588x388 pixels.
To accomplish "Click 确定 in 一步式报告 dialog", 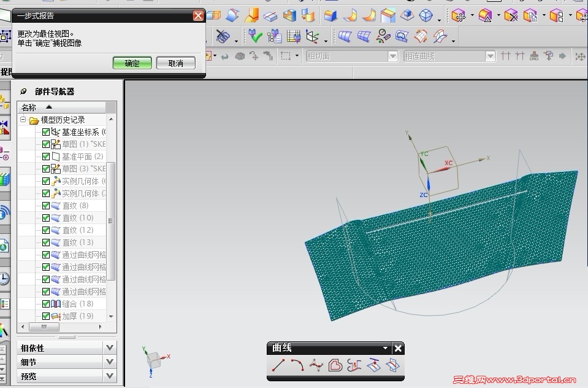I will pyautogui.click(x=132, y=63).
